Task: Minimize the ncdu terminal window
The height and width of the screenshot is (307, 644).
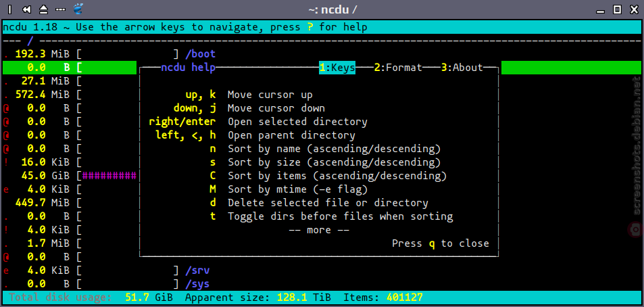Action: click(601, 13)
